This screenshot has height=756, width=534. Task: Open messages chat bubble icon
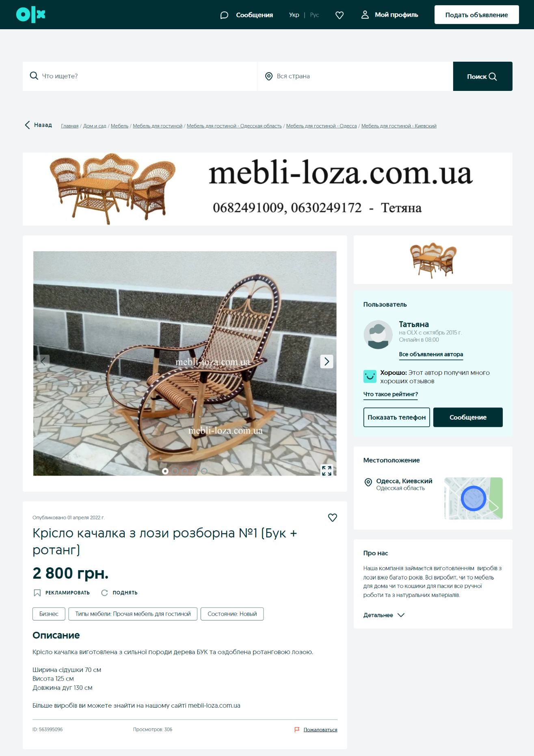pos(224,15)
